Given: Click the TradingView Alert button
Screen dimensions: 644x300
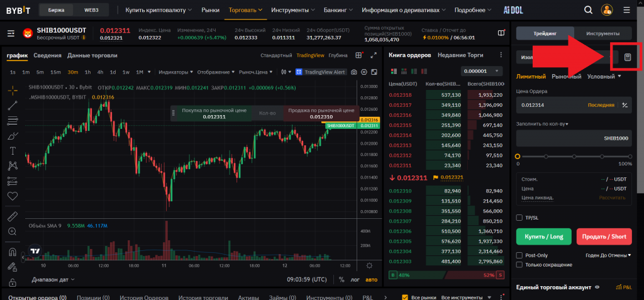Looking at the screenshot, I should (x=320, y=72).
